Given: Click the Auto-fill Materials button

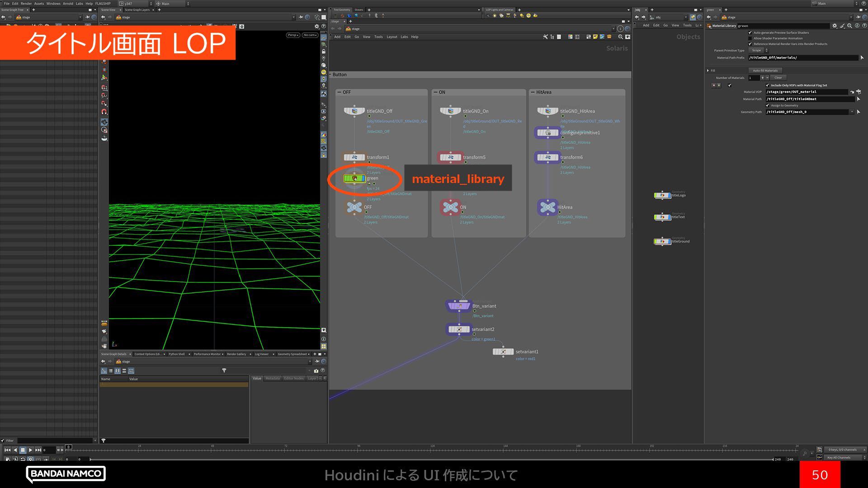Looking at the screenshot, I should point(765,70).
